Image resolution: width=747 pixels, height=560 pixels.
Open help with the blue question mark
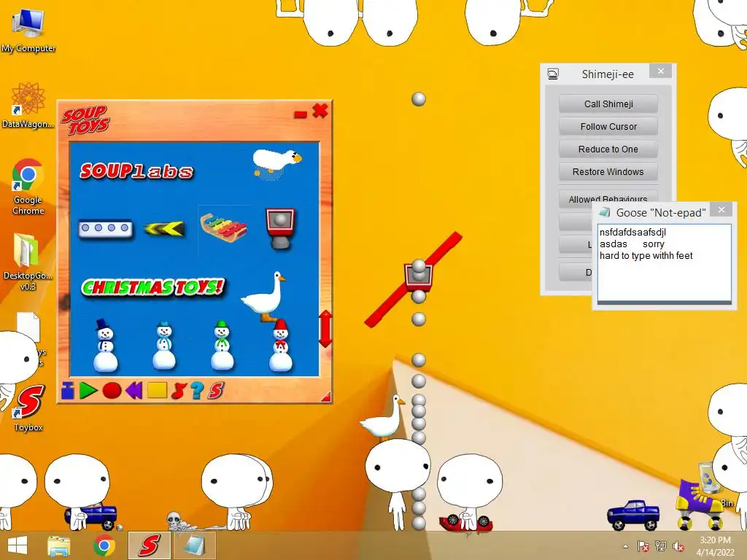click(x=197, y=391)
